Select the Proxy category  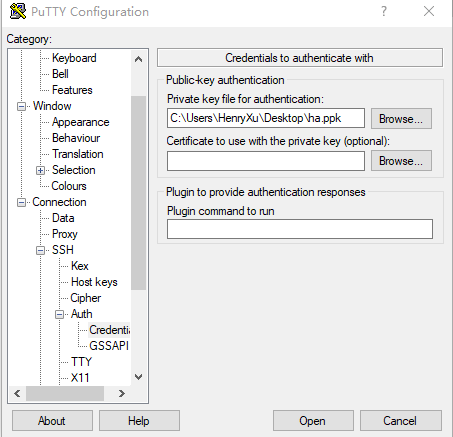click(x=65, y=234)
